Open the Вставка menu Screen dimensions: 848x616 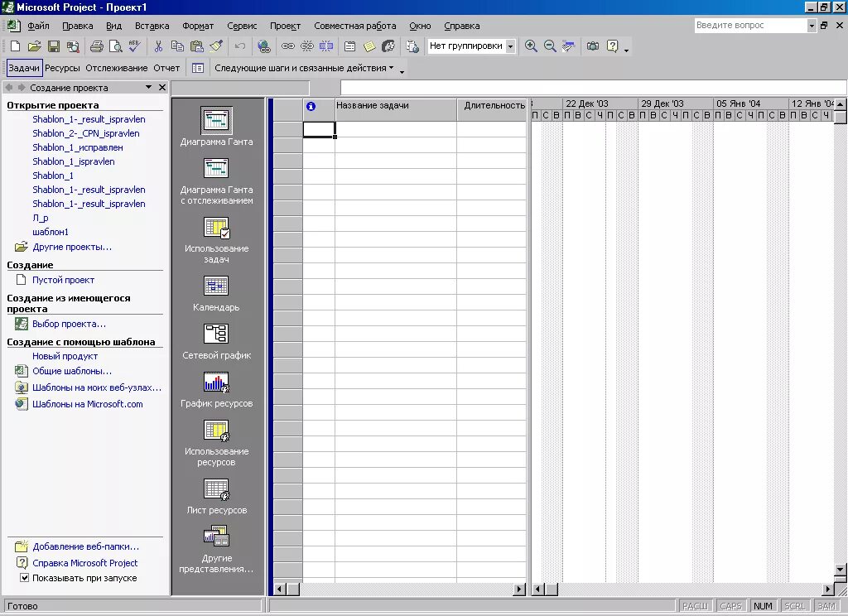[152, 26]
